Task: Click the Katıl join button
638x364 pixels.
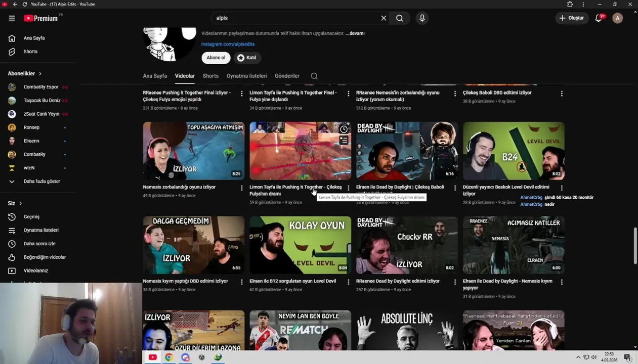Action: click(247, 58)
